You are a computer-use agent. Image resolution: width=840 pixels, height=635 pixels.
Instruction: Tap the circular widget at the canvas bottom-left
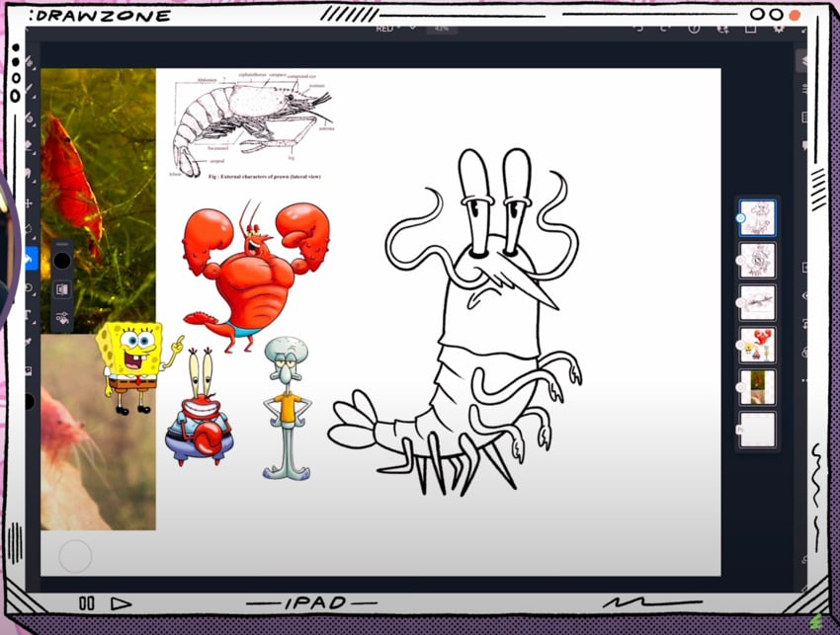click(77, 556)
